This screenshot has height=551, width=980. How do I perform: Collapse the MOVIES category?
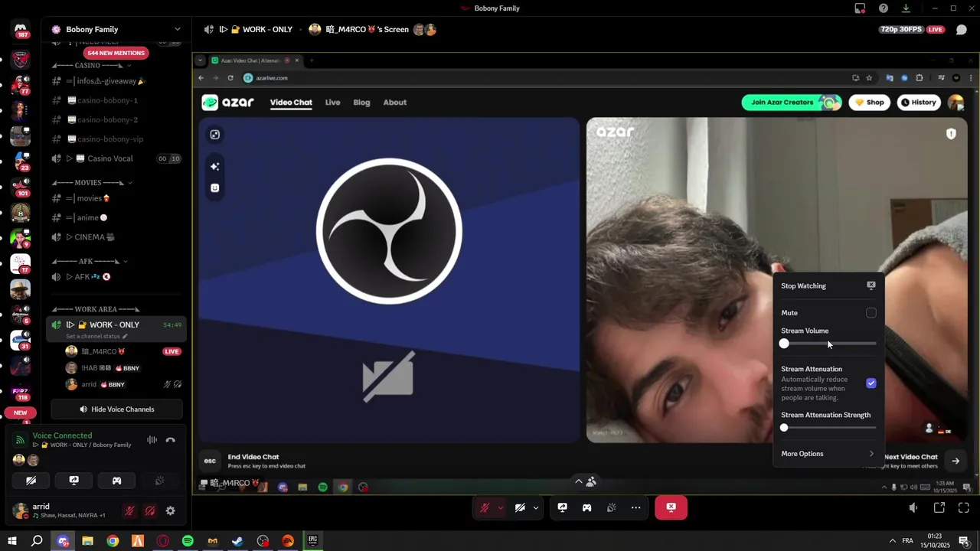(x=92, y=183)
